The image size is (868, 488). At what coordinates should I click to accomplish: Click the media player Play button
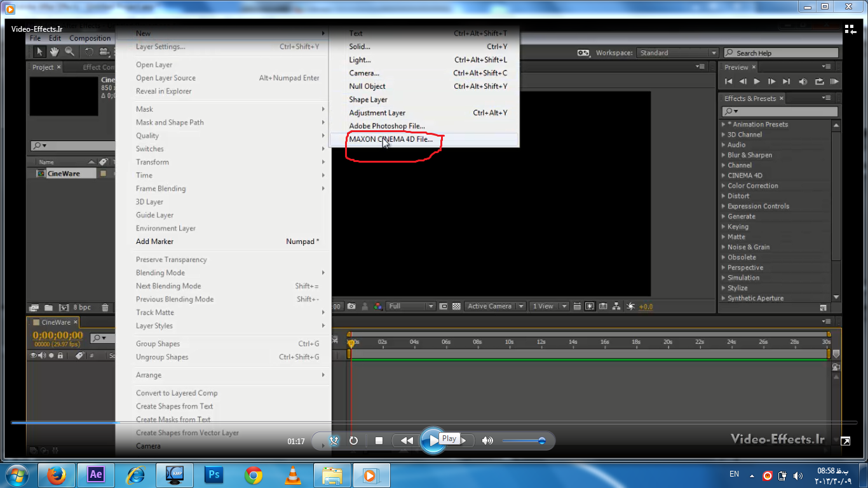point(433,440)
